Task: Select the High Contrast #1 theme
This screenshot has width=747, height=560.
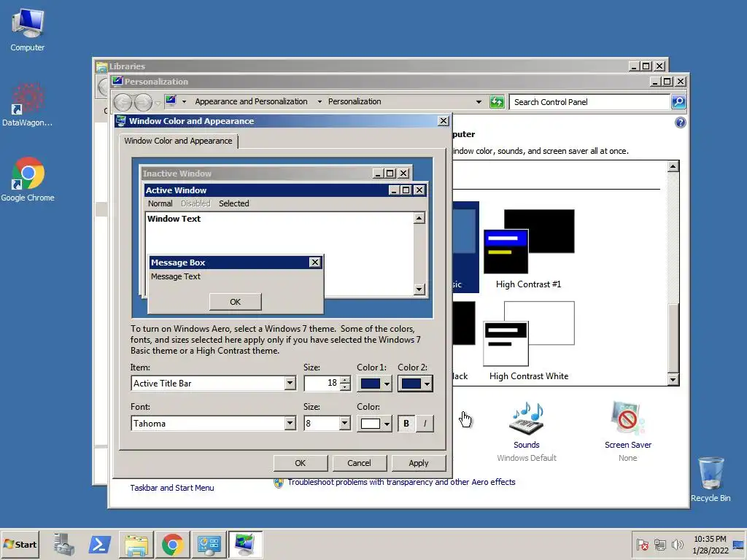Action: [x=528, y=249]
